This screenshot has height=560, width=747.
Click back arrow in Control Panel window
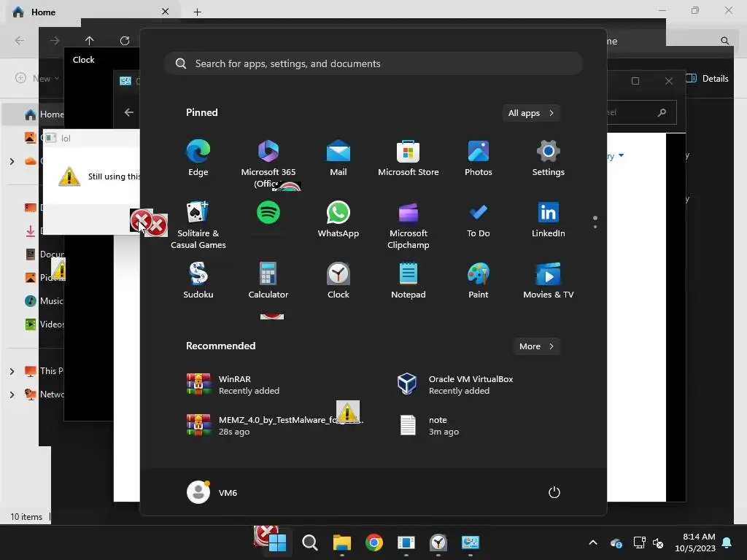(128, 112)
